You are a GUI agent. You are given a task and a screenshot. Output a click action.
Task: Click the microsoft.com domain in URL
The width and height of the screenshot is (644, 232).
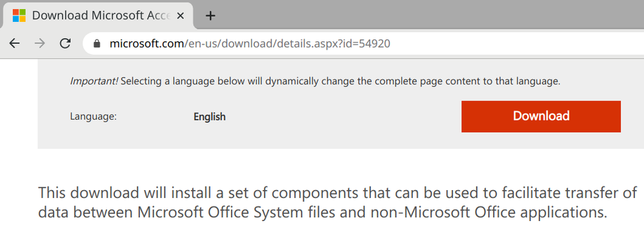coord(146,43)
